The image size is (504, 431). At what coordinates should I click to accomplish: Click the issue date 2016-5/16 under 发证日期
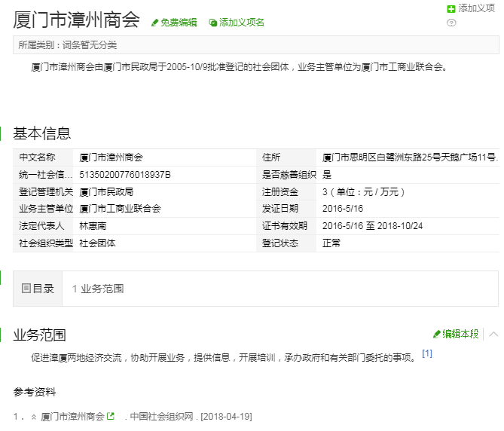(x=343, y=209)
